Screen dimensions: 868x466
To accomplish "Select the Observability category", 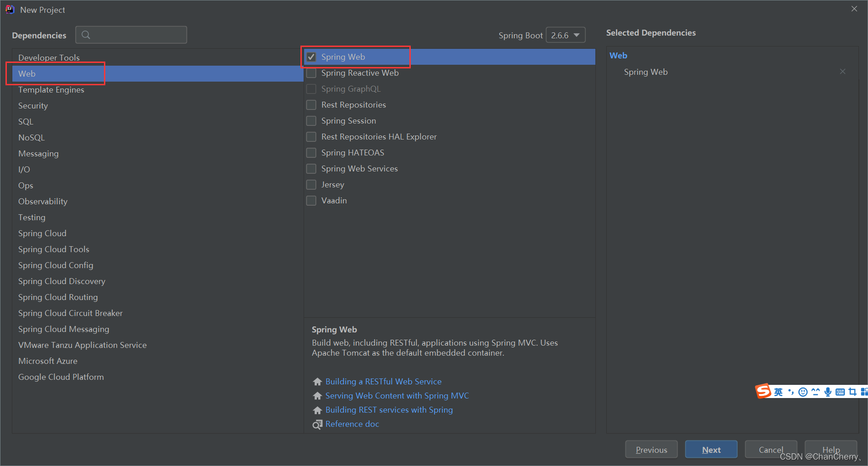I will (158, 202).
